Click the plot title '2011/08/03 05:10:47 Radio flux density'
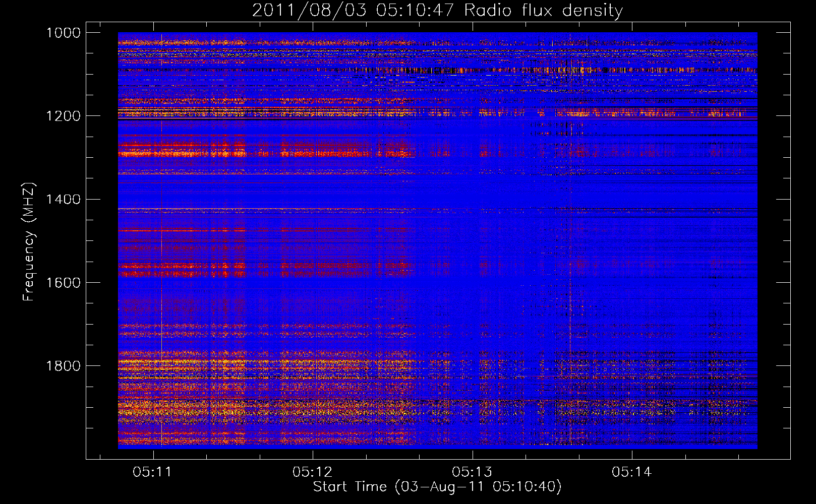The image size is (816, 504). (437, 10)
